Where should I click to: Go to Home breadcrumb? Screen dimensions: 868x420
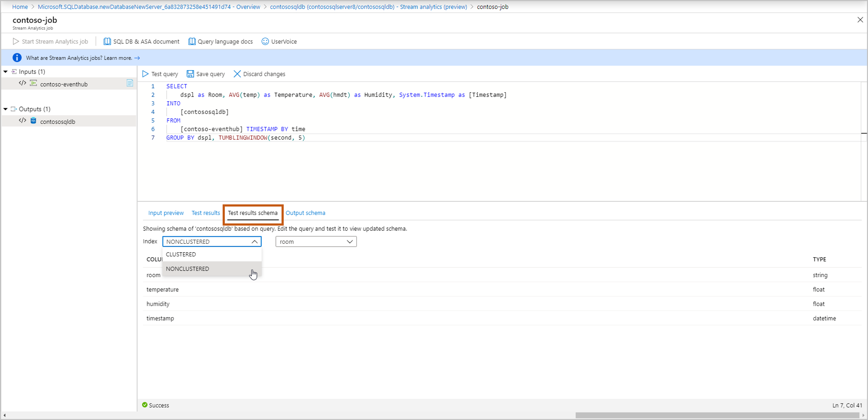20,7
